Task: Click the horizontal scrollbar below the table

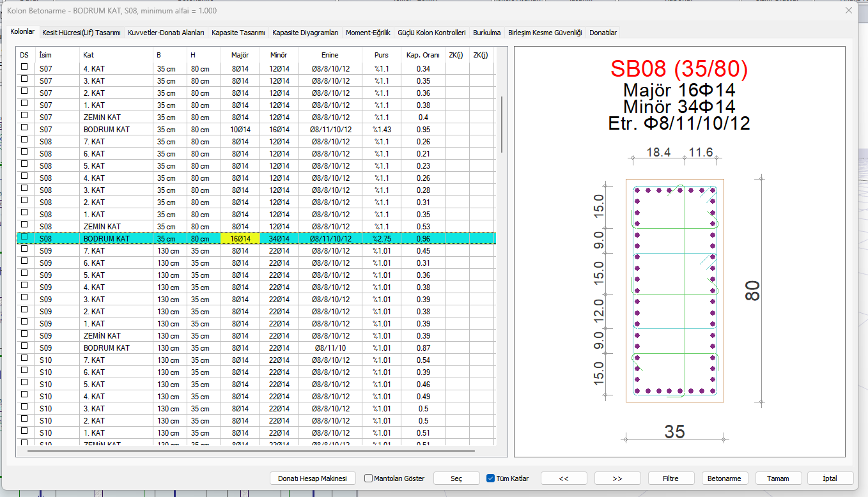Action: point(251,451)
